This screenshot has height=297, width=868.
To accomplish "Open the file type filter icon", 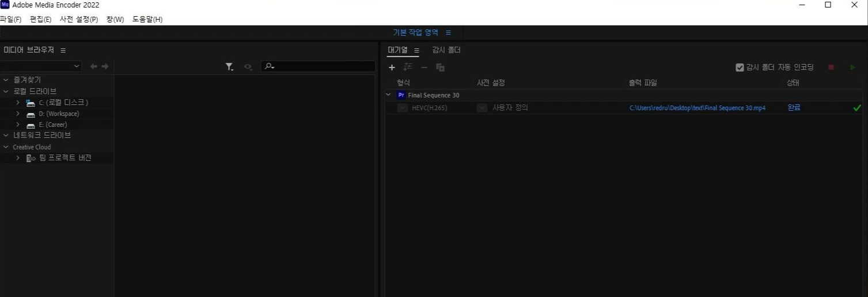I will pos(230,67).
